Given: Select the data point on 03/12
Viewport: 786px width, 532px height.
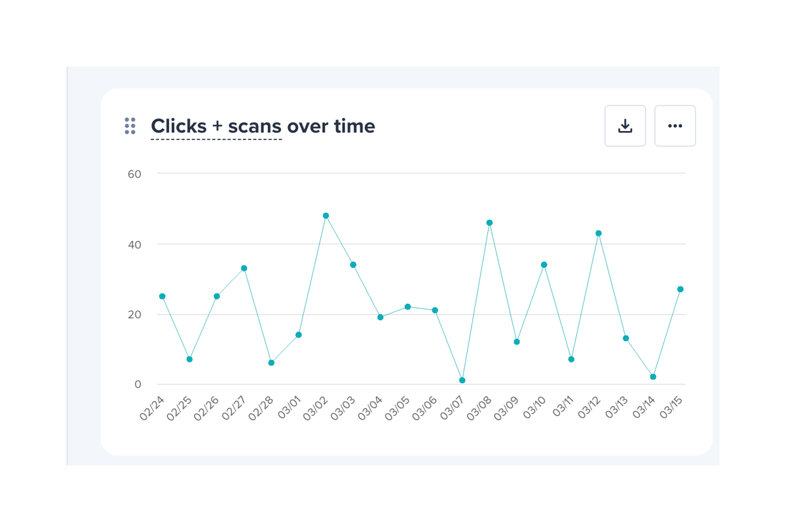Looking at the screenshot, I should (x=597, y=233).
